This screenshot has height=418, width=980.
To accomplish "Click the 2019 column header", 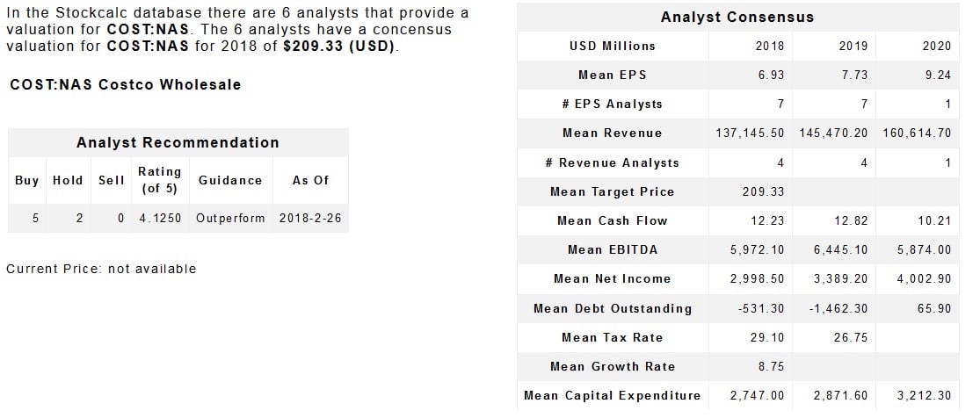I will pyautogui.click(x=853, y=46).
